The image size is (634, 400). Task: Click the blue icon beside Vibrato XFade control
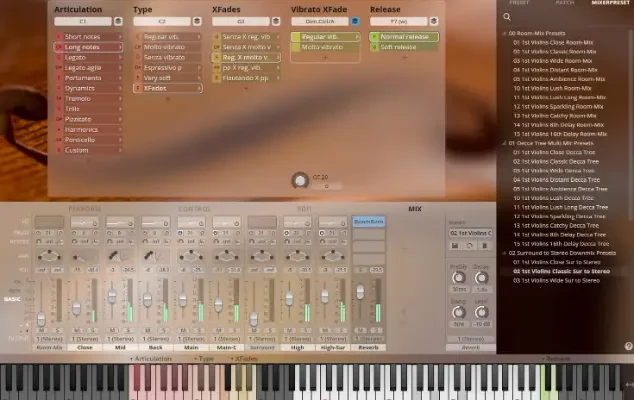point(355,20)
